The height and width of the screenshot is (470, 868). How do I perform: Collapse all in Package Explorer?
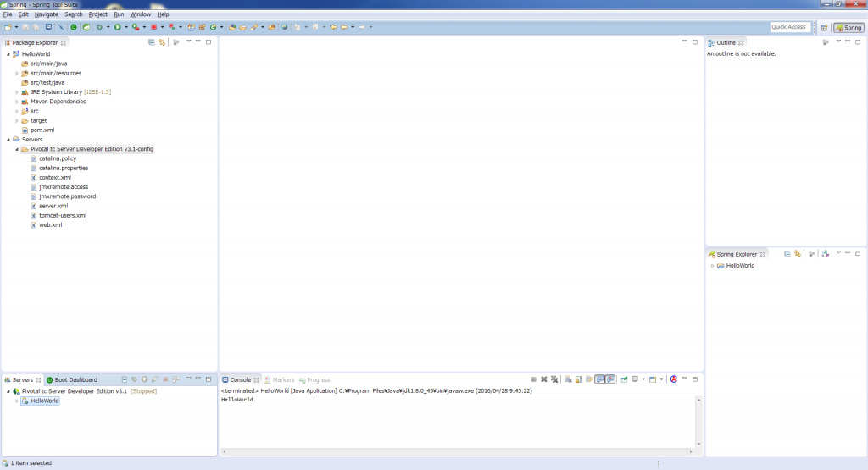tap(152, 41)
